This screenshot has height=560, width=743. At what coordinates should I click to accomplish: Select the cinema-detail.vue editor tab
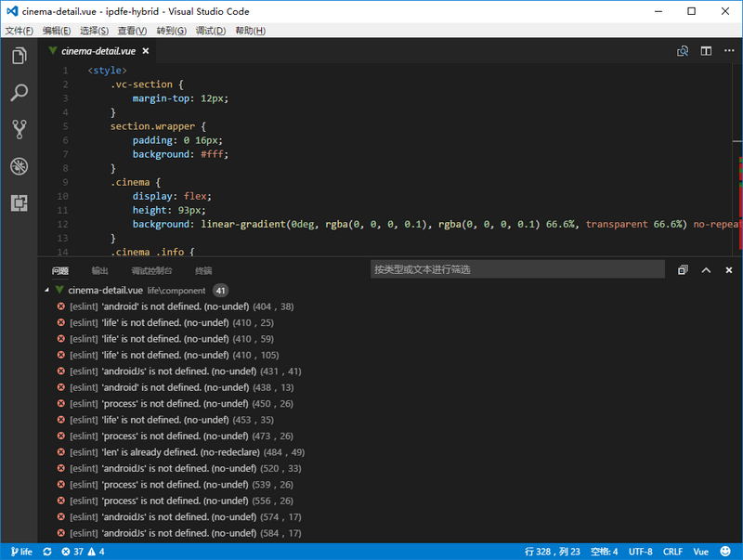tap(98, 51)
